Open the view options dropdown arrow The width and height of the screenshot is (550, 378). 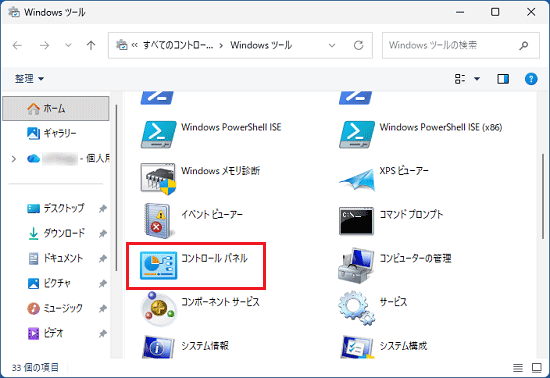pos(477,79)
